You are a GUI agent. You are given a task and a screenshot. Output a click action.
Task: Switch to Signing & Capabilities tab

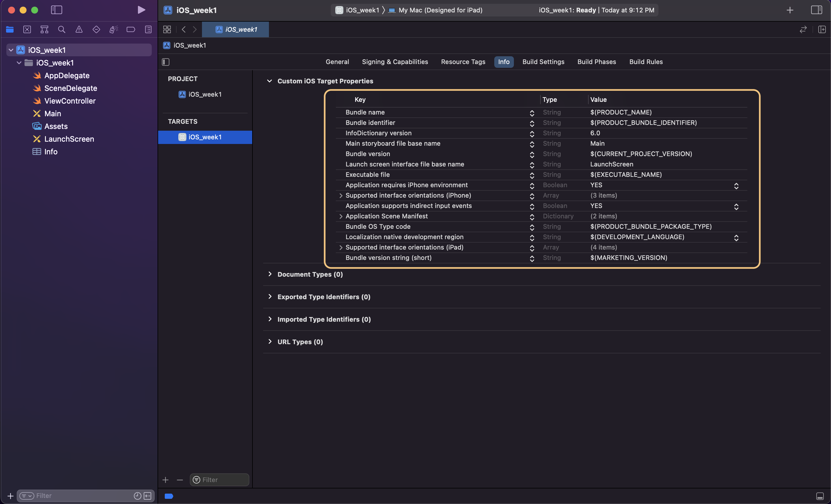pyautogui.click(x=395, y=62)
